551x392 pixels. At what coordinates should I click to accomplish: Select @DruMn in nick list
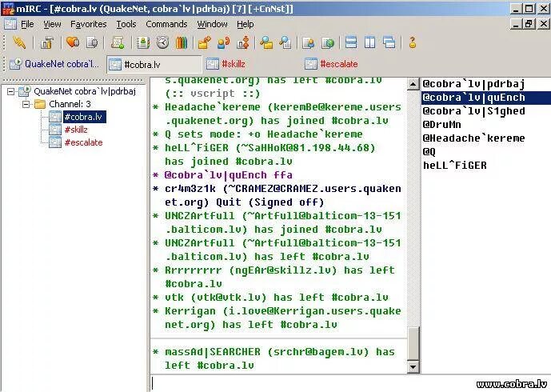pos(486,125)
